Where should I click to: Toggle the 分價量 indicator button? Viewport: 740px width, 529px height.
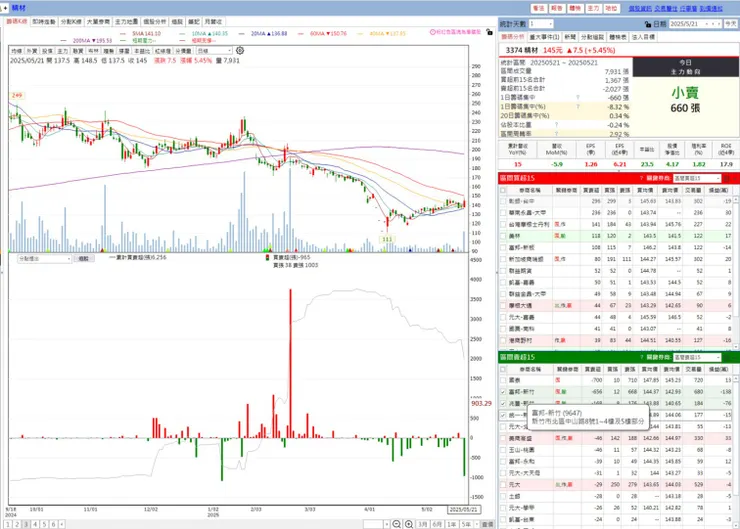183,51
